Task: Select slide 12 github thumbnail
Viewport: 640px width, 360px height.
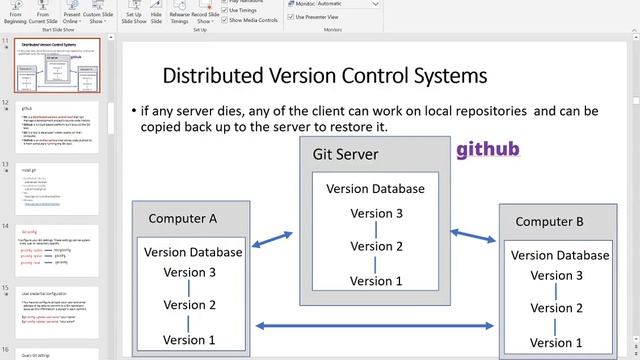Action: (x=57, y=127)
